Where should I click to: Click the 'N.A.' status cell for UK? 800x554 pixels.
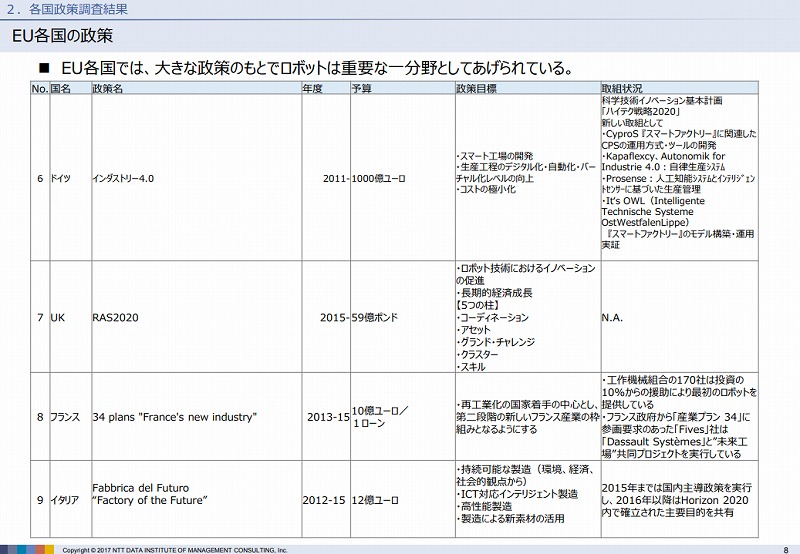coord(613,317)
